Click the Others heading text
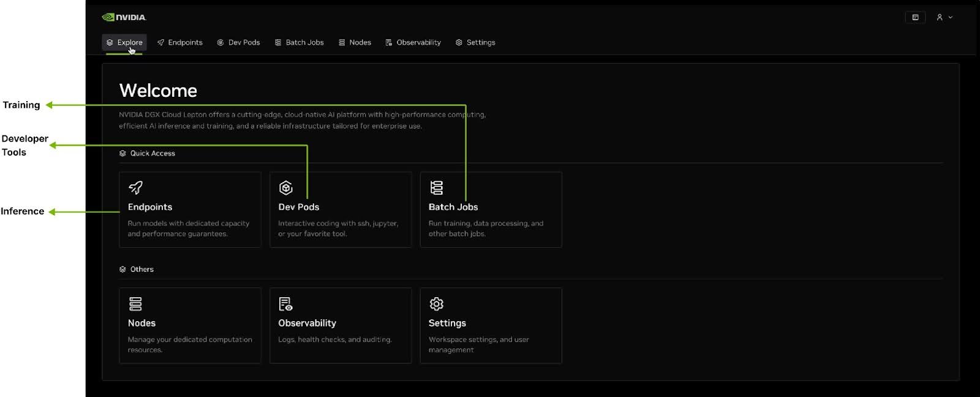Image resolution: width=980 pixels, height=397 pixels. (x=141, y=269)
